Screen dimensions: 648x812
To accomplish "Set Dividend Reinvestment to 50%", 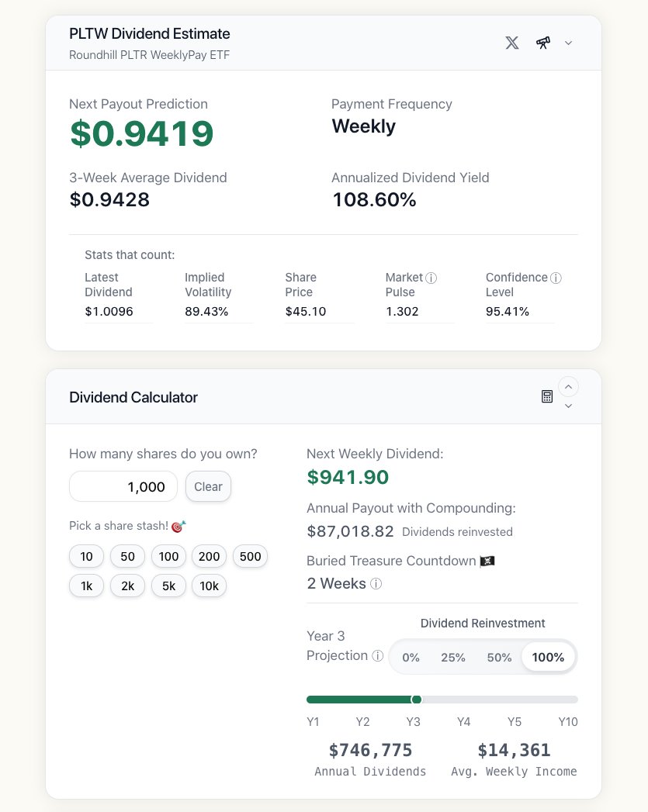I will (x=499, y=657).
